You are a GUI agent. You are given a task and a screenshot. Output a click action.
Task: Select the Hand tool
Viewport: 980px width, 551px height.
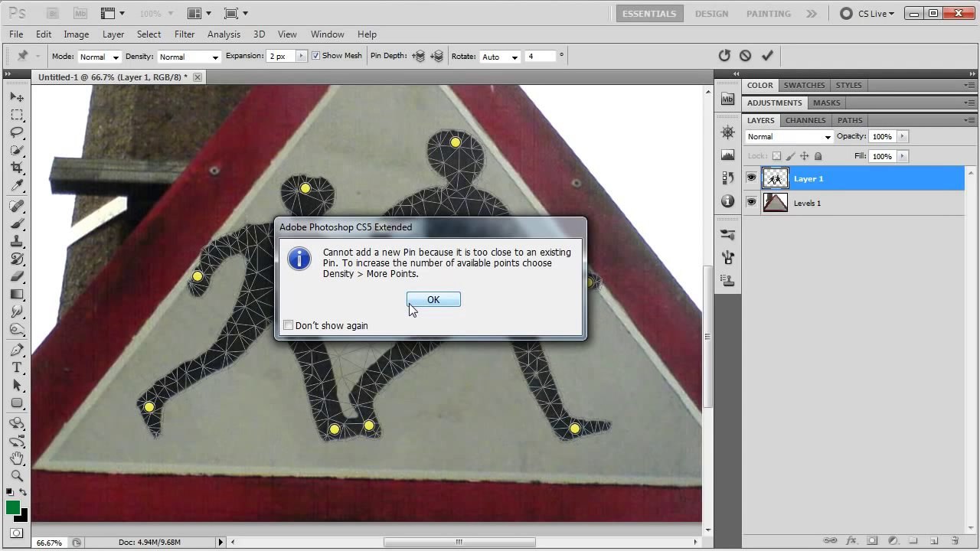tap(17, 458)
